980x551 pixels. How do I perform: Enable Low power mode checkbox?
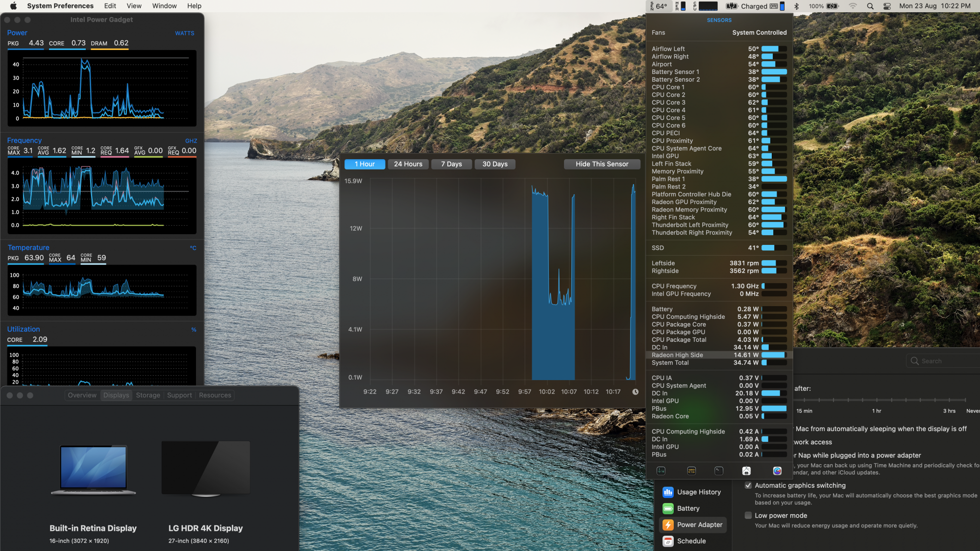click(748, 515)
